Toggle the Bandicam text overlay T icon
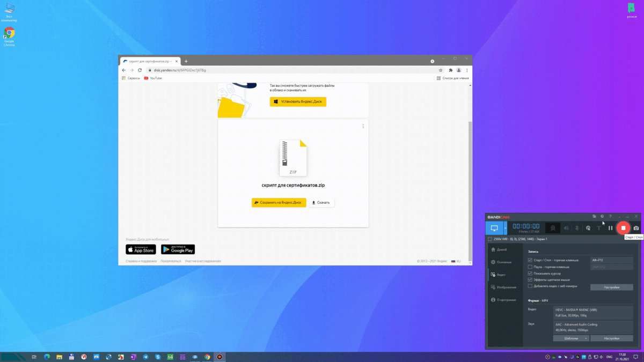This screenshot has height=362, width=644. (599, 228)
